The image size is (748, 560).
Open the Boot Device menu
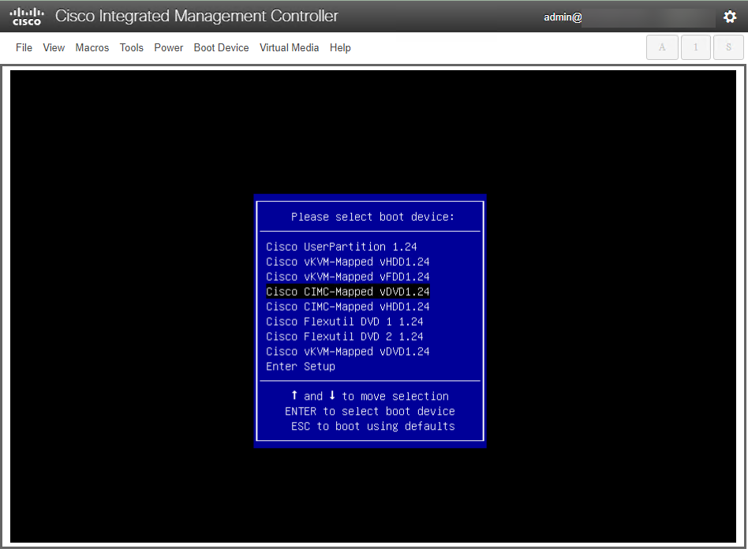pyautogui.click(x=221, y=47)
